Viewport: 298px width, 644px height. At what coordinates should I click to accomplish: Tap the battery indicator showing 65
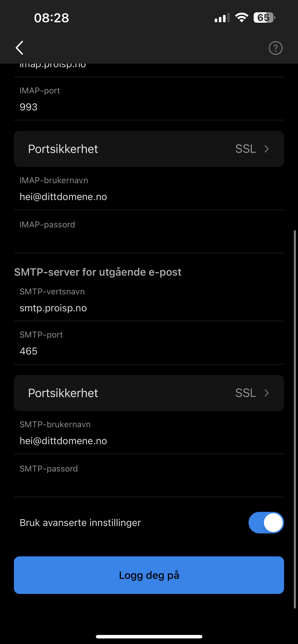tap(264, 18)
